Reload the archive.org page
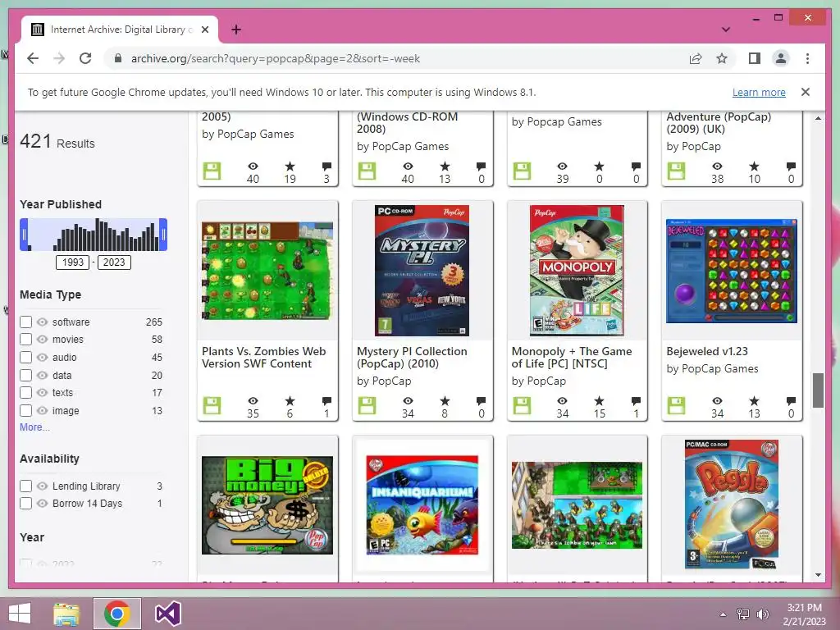 (85, 58)
